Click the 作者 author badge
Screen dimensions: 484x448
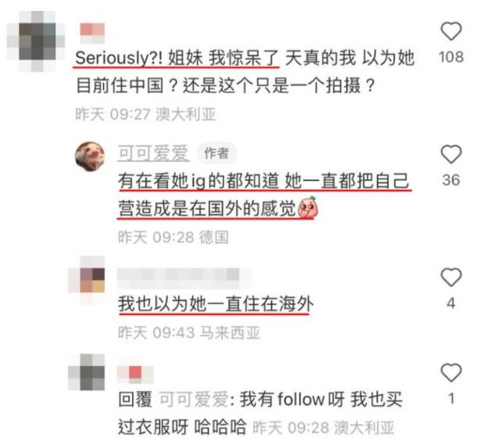(217, 152)
